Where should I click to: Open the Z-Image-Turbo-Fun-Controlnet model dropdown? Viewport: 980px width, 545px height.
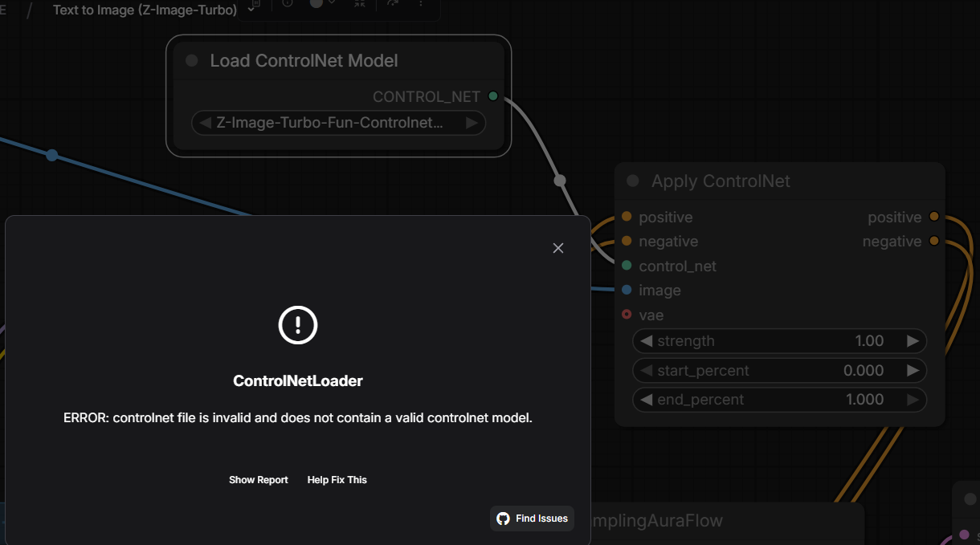[338, 123]
